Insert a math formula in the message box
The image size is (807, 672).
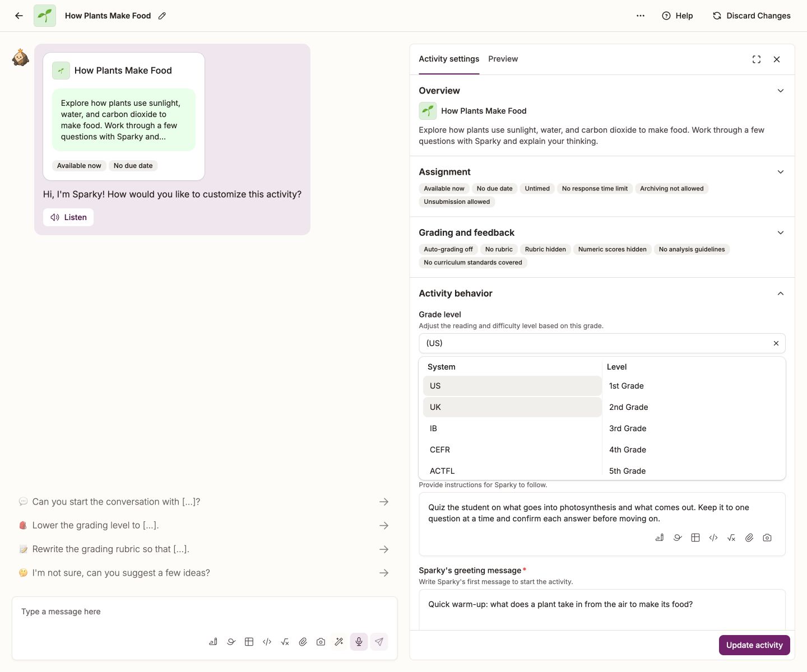(285, 642)
